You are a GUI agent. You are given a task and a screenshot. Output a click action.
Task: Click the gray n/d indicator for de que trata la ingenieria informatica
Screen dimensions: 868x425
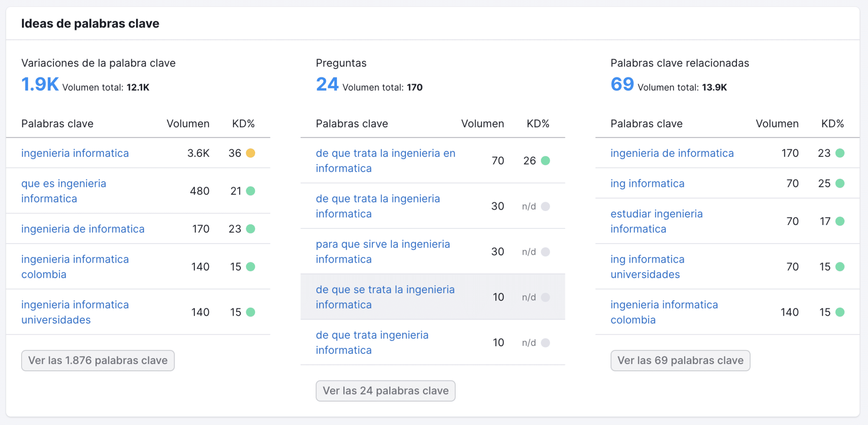pyautogui.click(x=547, y=206)
